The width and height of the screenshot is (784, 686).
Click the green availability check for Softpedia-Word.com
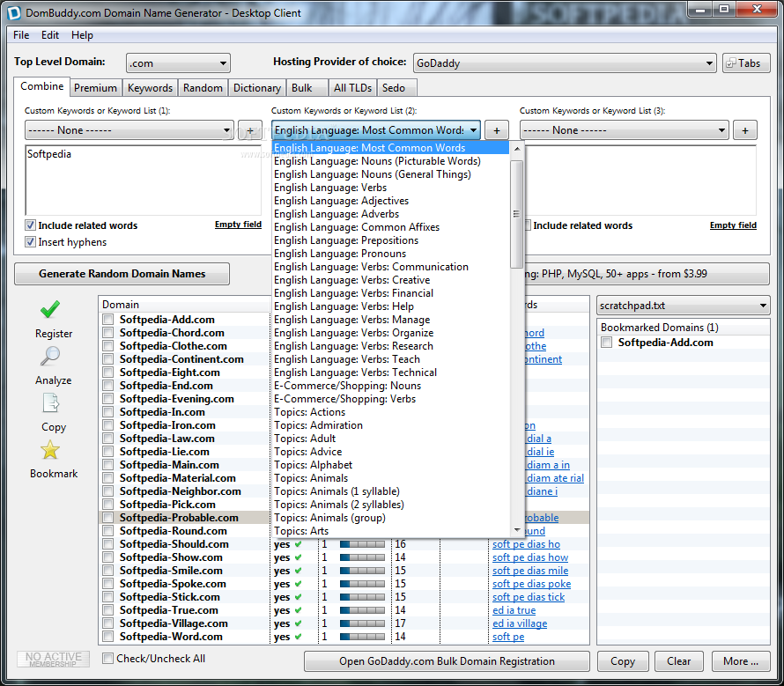pyautogui.click(x=299, y=637)
